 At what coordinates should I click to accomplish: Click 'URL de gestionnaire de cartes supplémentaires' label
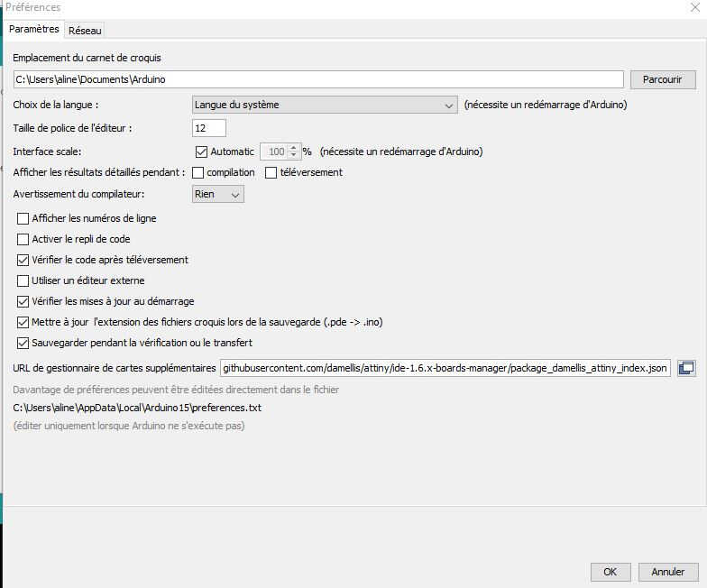pyautogui.click(x=114, y=368)
